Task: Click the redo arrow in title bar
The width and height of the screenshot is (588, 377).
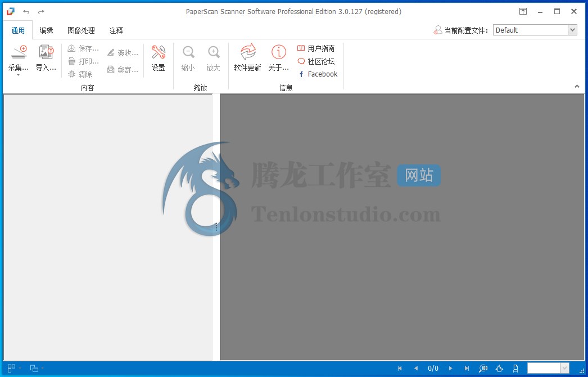Action: tap(41, 12)
